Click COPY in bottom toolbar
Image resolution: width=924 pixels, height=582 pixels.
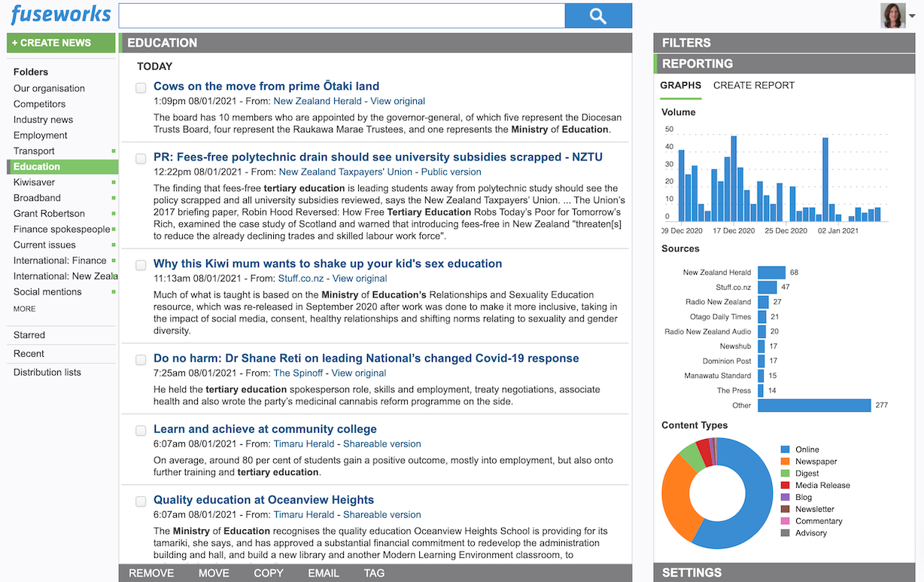(269, 573)
